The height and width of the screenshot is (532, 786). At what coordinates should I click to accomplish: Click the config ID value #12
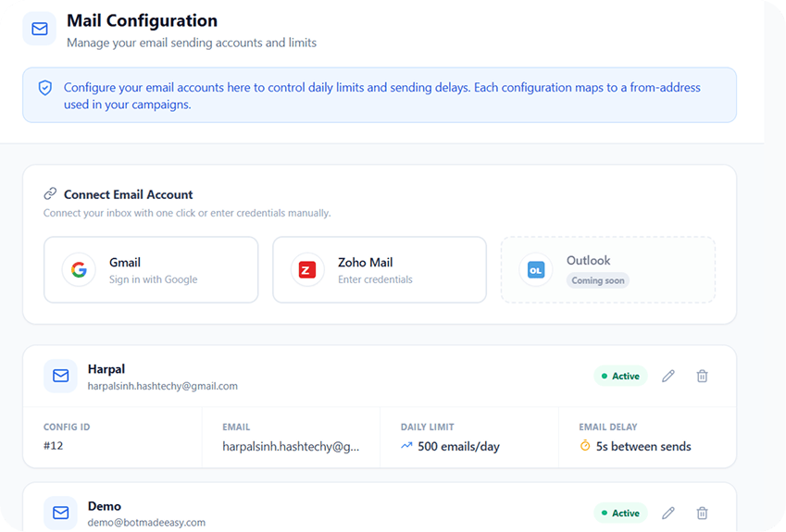[x=53, y=446]
